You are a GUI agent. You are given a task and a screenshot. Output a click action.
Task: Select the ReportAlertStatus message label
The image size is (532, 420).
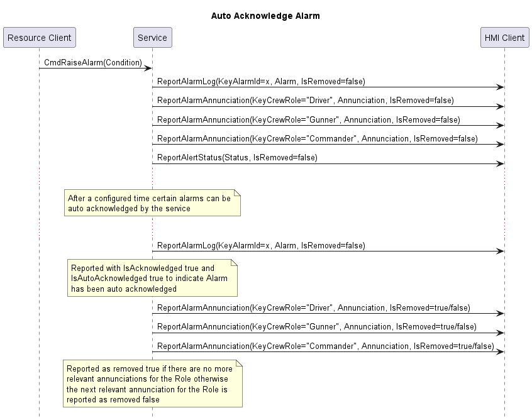[x=237, y=158]
